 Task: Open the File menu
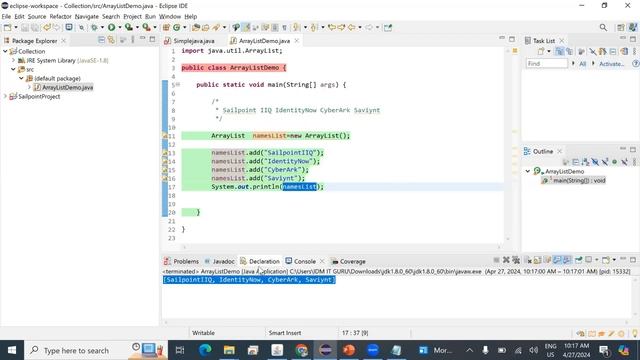click(x=6, y=16)
